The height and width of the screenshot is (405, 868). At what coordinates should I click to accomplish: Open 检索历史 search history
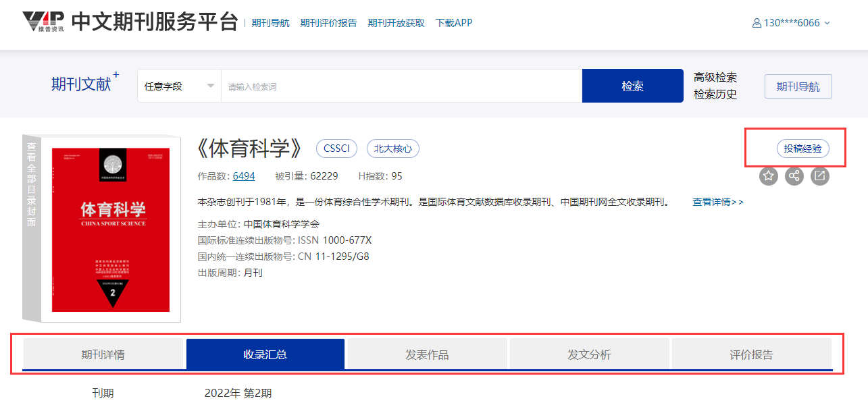715,94
